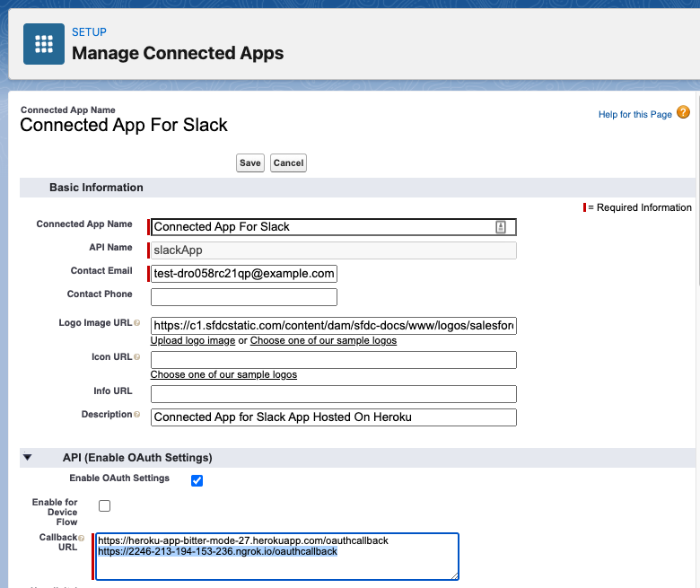
Task: Click the SETUP breadcrumb text
Action: pyautogui.click(x=89, y=32)
